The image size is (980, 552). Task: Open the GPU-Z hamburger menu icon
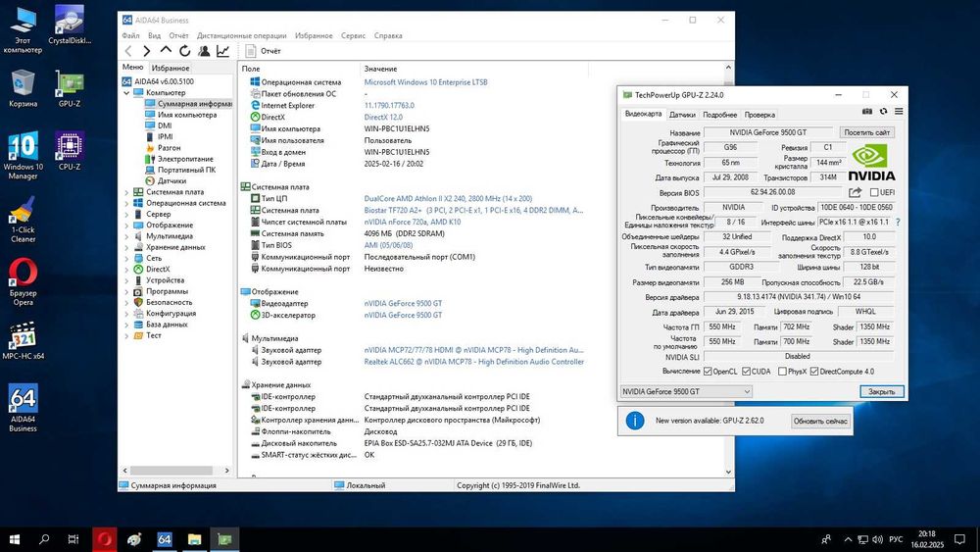(x=899, y=111)
